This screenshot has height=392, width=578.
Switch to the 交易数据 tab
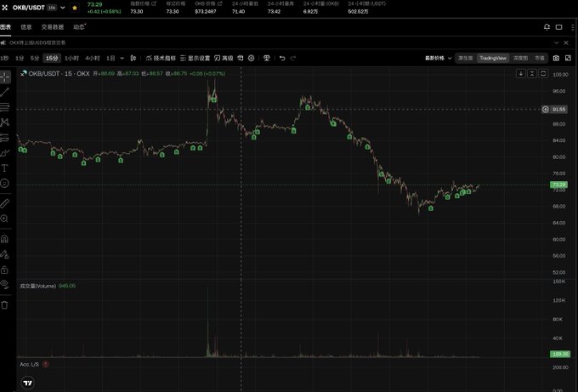(x=53, y=27)
